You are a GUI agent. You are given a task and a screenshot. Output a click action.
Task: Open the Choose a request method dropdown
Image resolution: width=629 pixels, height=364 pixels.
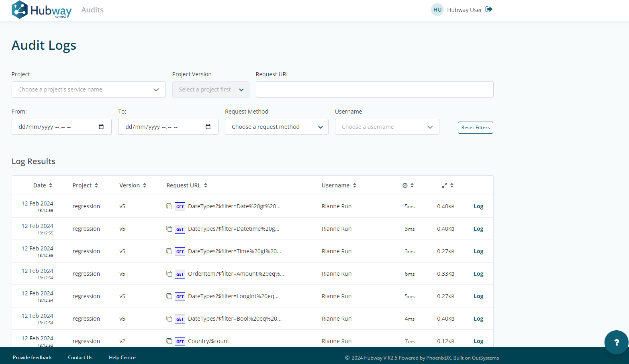click(276, 126)
